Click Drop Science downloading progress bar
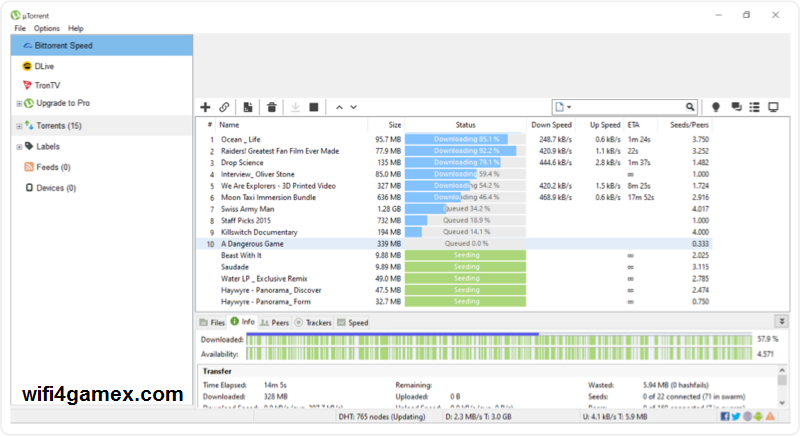Image resolution: width=800 pixels, height=437 pixels. (465, 163)
